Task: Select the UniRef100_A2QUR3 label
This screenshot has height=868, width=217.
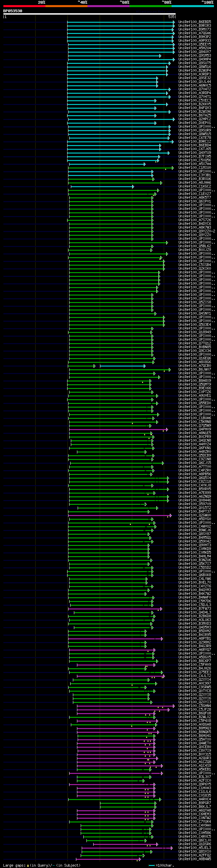Action: tap(195, 758)
